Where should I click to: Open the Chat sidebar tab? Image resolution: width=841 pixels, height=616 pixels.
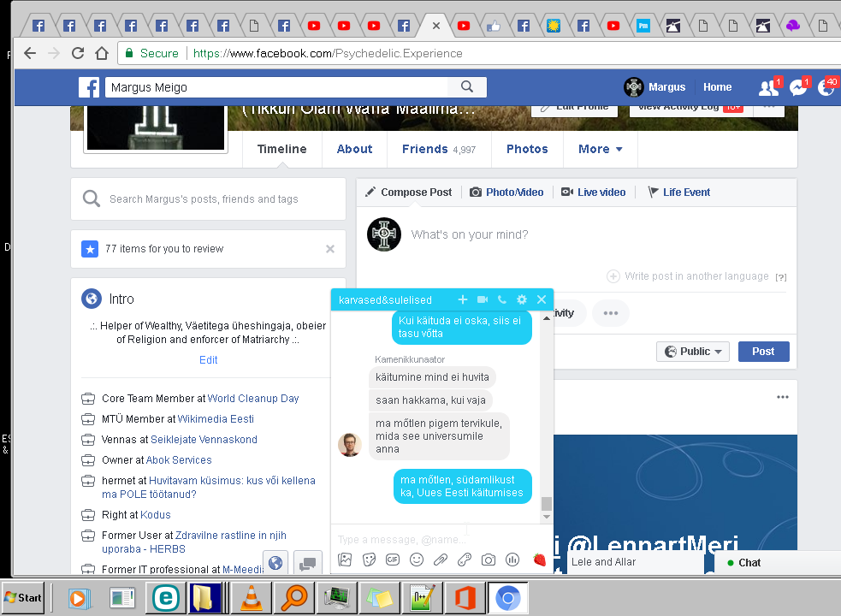coord(778,562)
